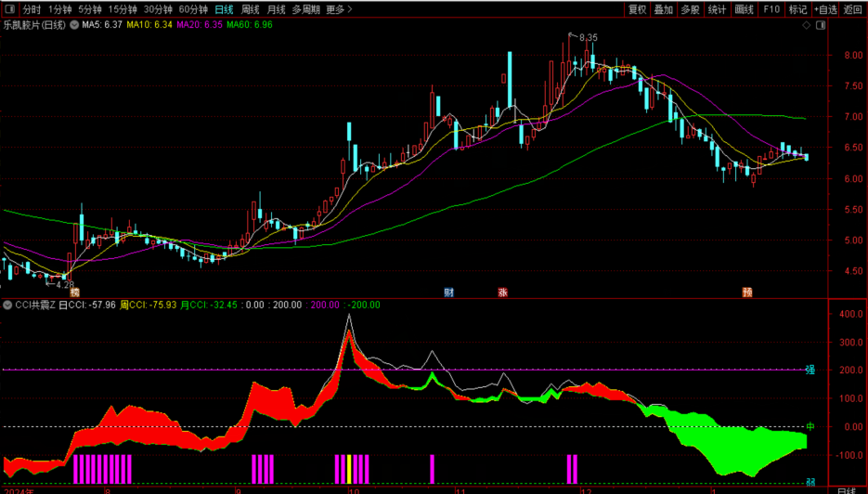This screenshot has width=868, height=494.
Task: Click the MA60: 6.96 label
Action: coord(250,25)
